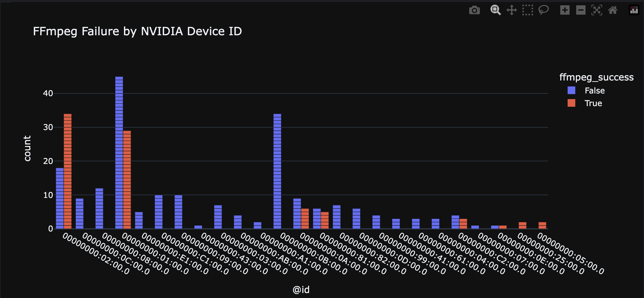Click the red True bar for device 81:00.0
The image size is (644, 298).
(325, 220)
